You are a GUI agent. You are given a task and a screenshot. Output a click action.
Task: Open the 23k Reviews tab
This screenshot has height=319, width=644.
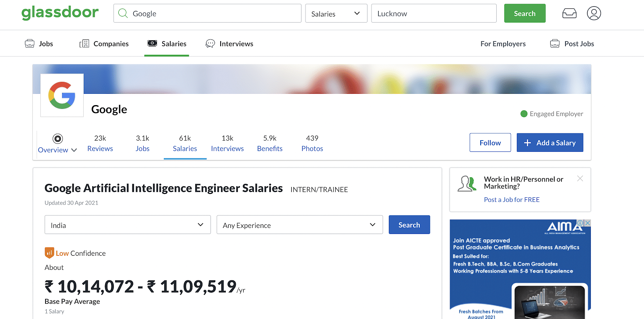tap(100, 143)
